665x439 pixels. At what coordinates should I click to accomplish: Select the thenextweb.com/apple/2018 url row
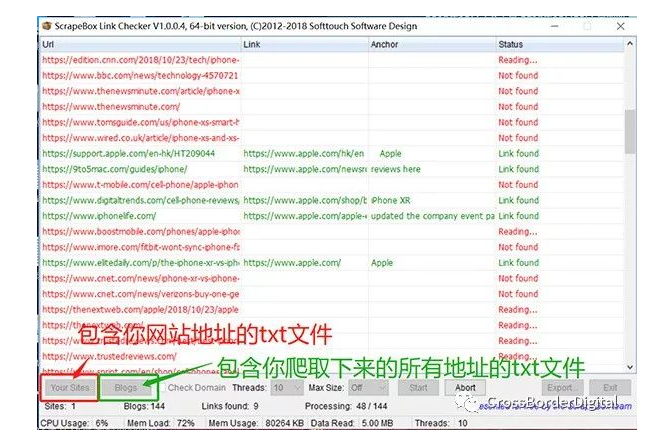pyautogui.click(x=140, y=310)
